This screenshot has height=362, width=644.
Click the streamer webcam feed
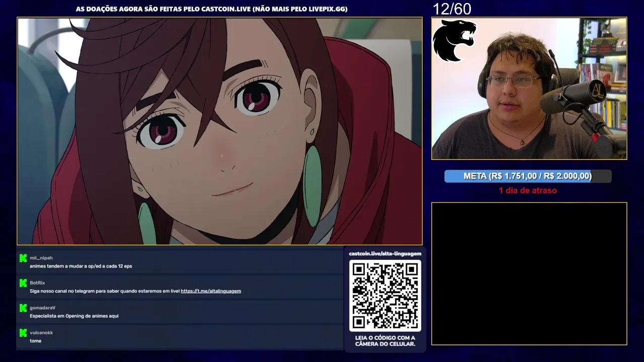point(529,88)
